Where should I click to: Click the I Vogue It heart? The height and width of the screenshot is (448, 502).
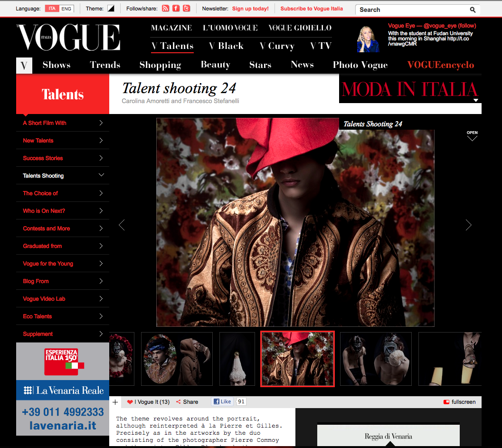tap(130, 402)
